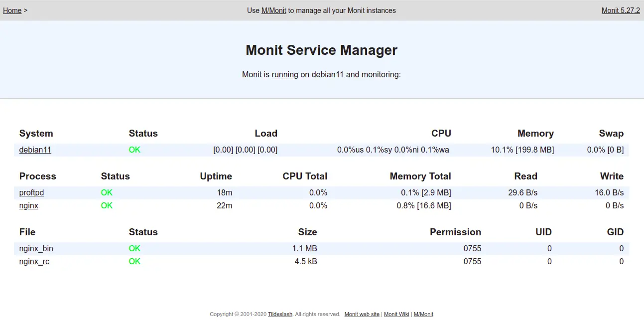Viewport: 644px width, 334px height.
Task: Click the nginx_bin permission 0755
Action: point(473,248)
